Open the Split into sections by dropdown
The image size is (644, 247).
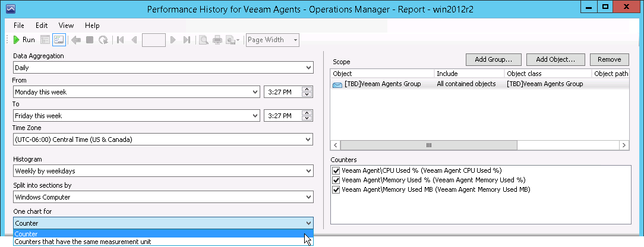[x=163, y=197]
